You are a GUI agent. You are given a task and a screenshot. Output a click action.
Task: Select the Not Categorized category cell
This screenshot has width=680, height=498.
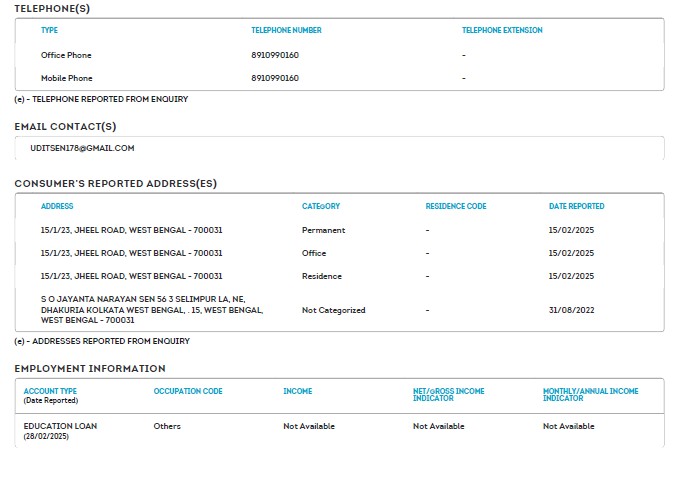(x=334, y=310)
